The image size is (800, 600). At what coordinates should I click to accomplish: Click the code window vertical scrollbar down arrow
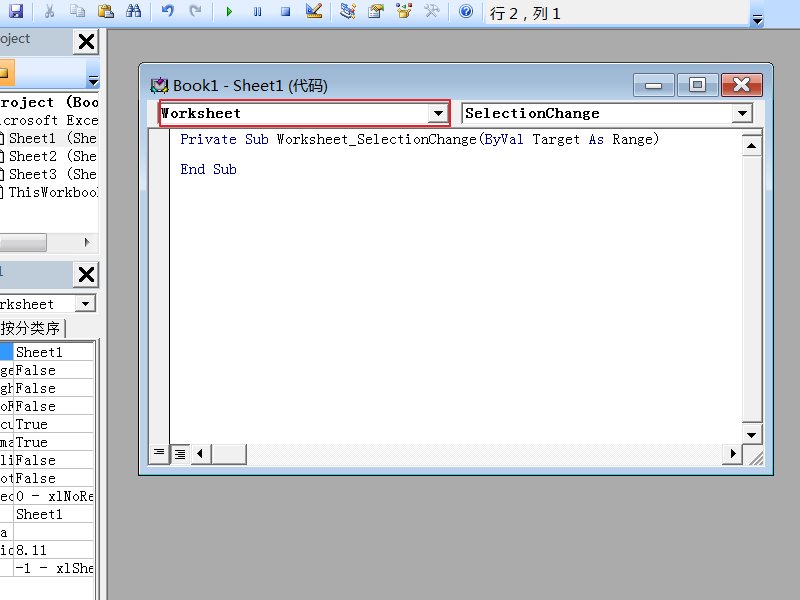click(x=752, y=435)
